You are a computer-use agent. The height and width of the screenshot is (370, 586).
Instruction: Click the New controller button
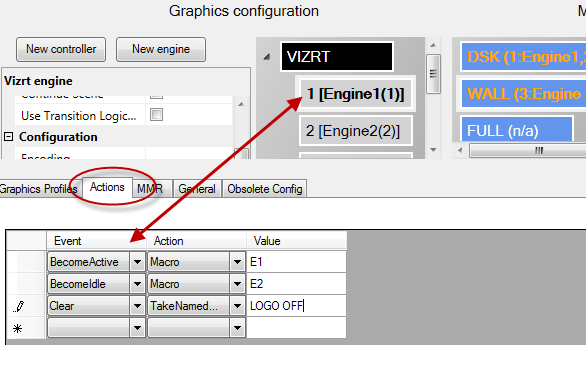[61, 49]
